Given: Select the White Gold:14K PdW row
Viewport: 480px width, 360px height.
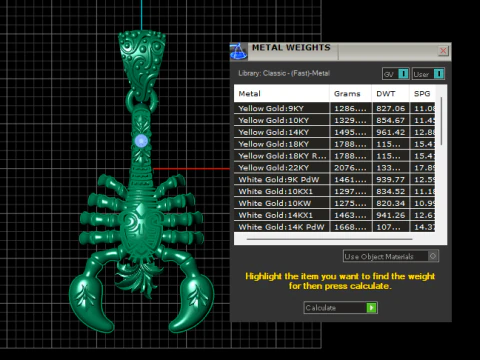Looking at the screenshot, I should click(335, 227).
